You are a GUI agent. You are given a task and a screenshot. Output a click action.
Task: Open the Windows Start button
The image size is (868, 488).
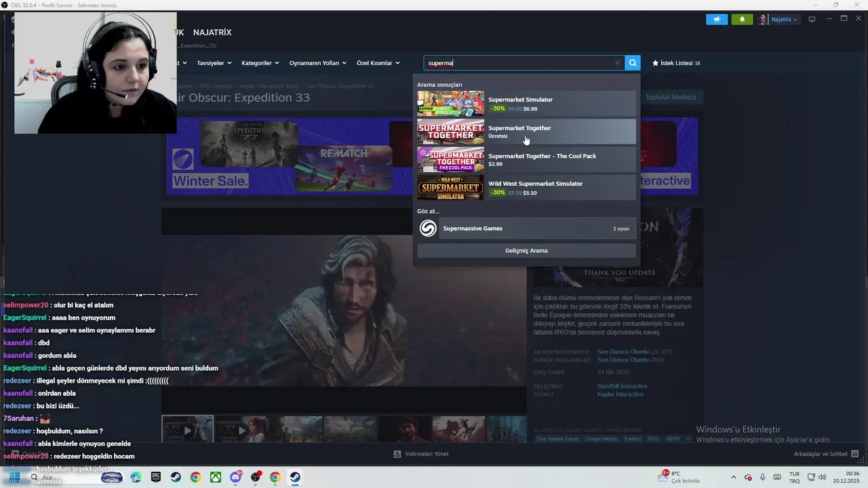coord(14,477)
